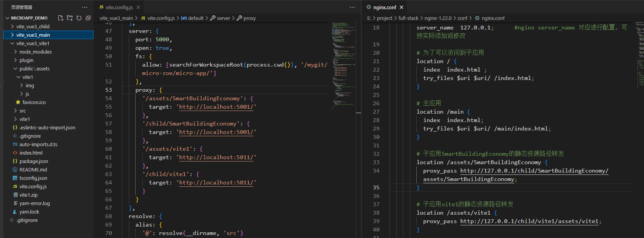Open the proxy_pass vite1 URL on line 39

(x=529, y=221)
